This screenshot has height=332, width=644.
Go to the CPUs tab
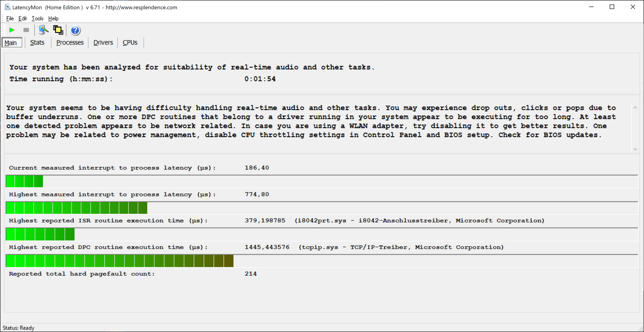(x=130, y=43)
